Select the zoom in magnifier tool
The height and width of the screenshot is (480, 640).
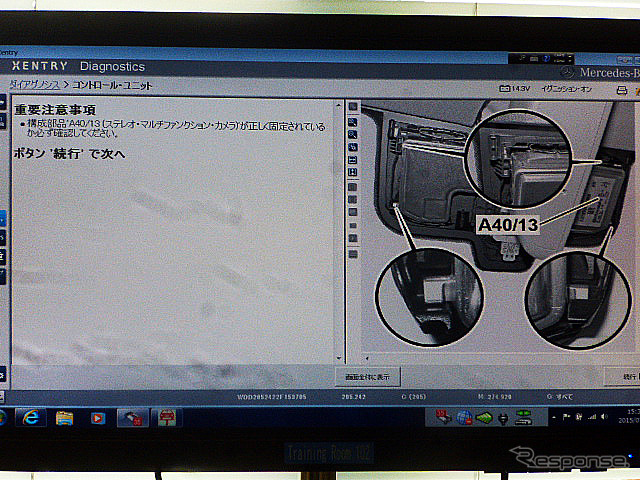tap(353, 122)
